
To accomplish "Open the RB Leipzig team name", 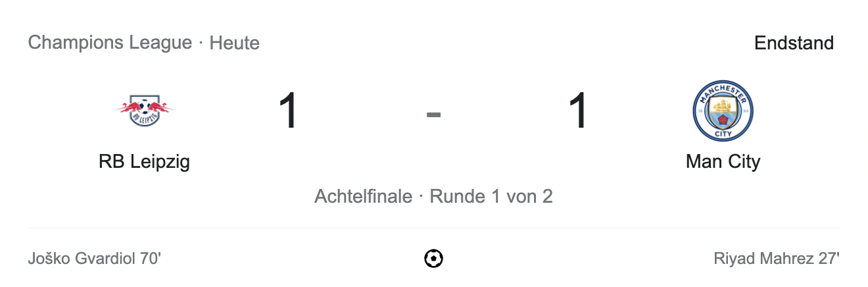I will tap(144, 161).
